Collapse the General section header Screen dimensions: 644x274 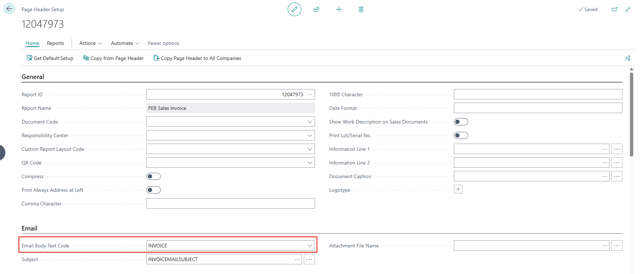33,77
